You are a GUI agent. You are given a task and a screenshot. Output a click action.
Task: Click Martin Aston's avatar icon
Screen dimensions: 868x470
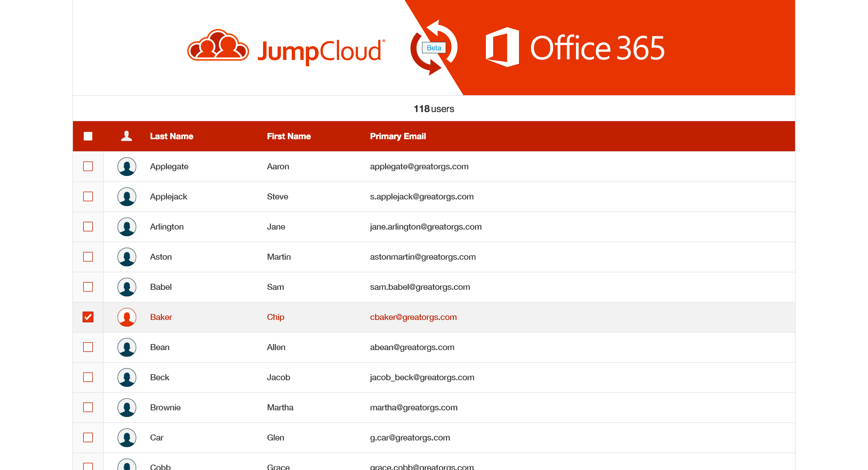(127, 257)
